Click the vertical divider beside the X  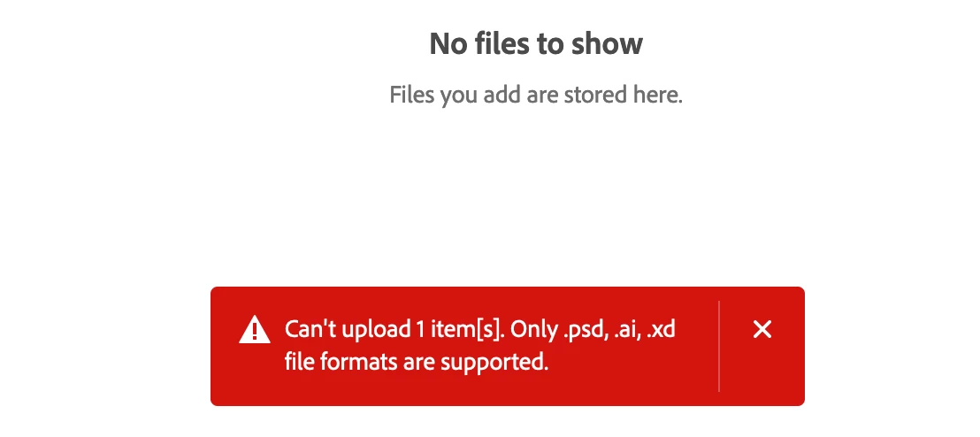tap(719, 347)
